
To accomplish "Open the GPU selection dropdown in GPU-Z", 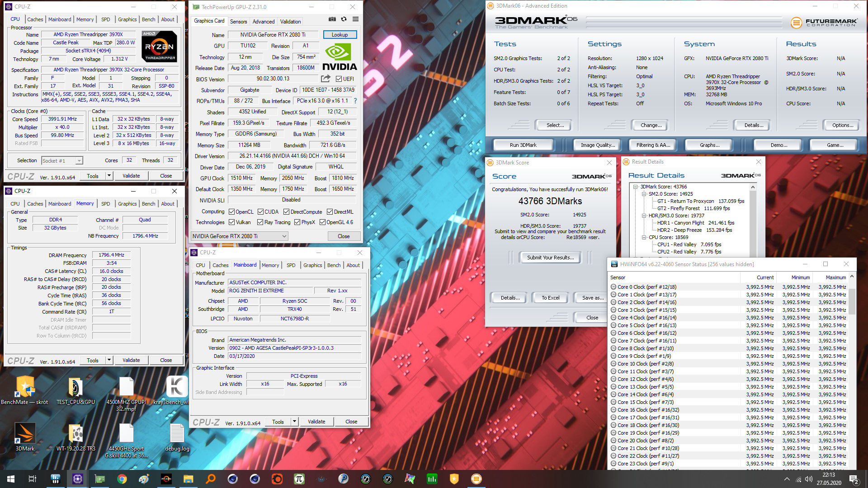I will [240, 236].
